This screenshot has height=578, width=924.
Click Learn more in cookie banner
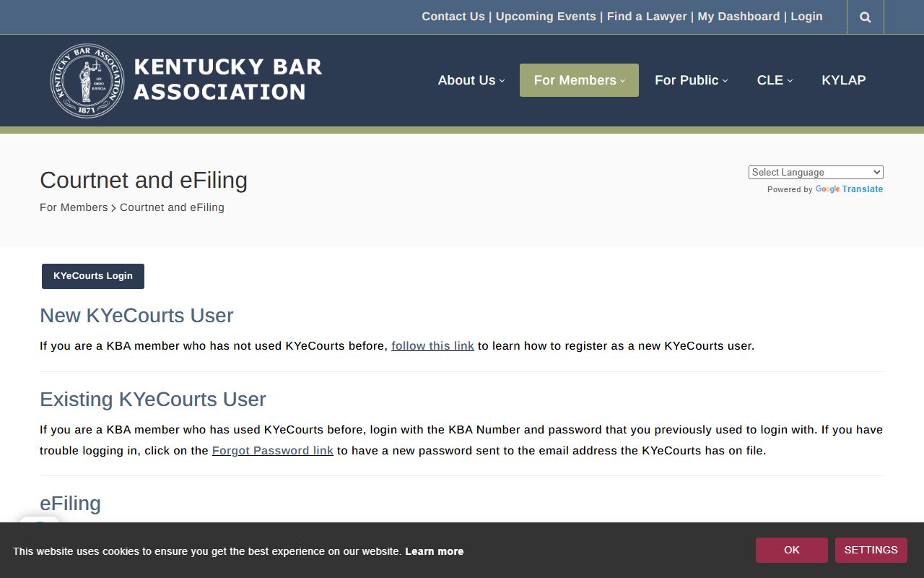click(x=435, y=551)
